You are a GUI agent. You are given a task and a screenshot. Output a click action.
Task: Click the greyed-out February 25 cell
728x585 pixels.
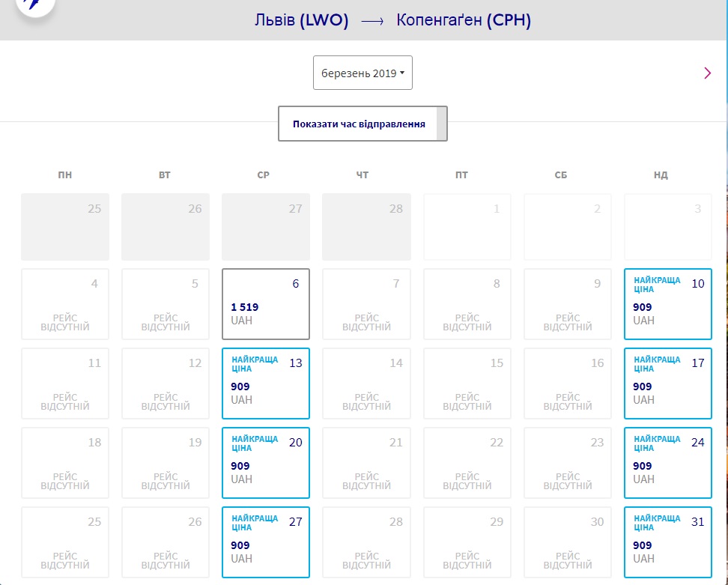[65, 227]
